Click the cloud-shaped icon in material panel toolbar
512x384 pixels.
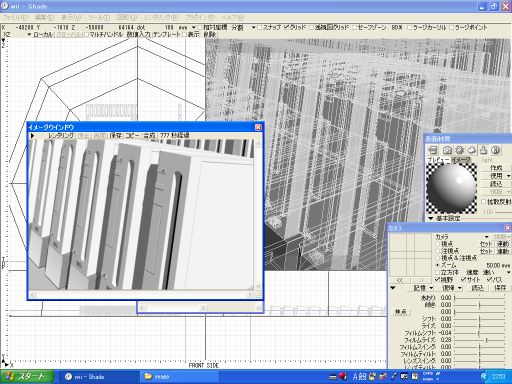(471, 150)
